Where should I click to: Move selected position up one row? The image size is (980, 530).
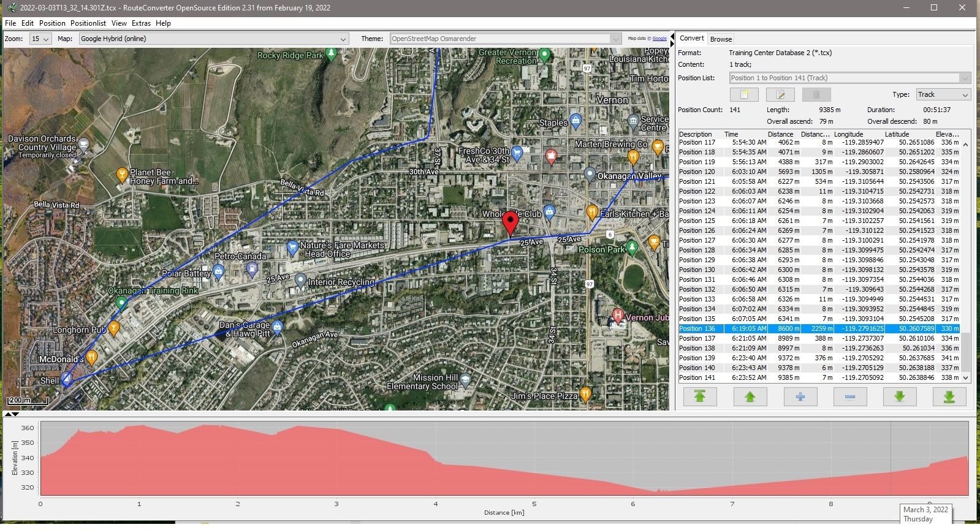750,397
